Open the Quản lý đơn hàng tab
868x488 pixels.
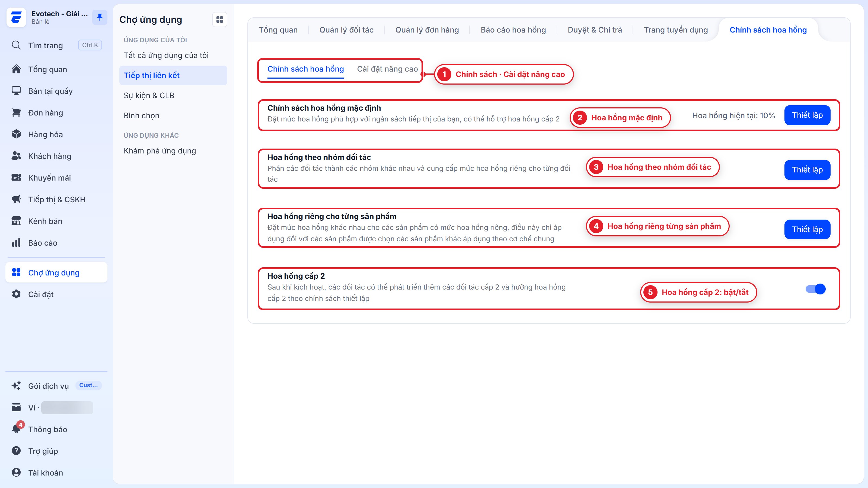[427, 30]
